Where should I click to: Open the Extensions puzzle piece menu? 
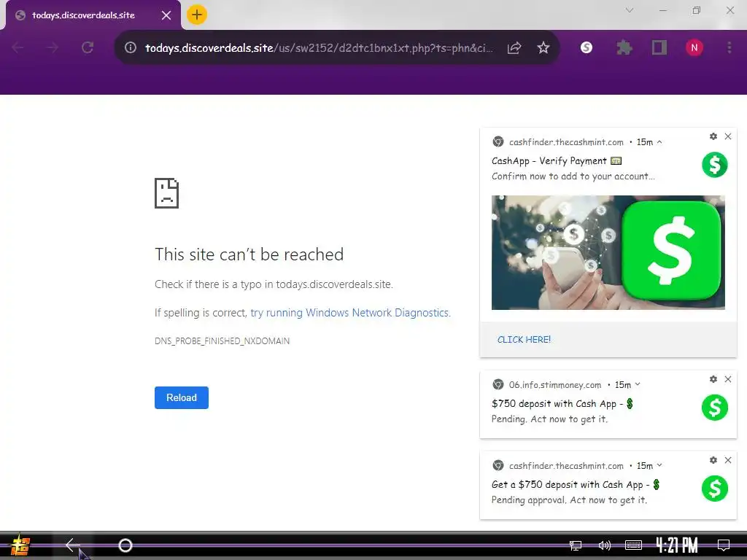point(624,47)
